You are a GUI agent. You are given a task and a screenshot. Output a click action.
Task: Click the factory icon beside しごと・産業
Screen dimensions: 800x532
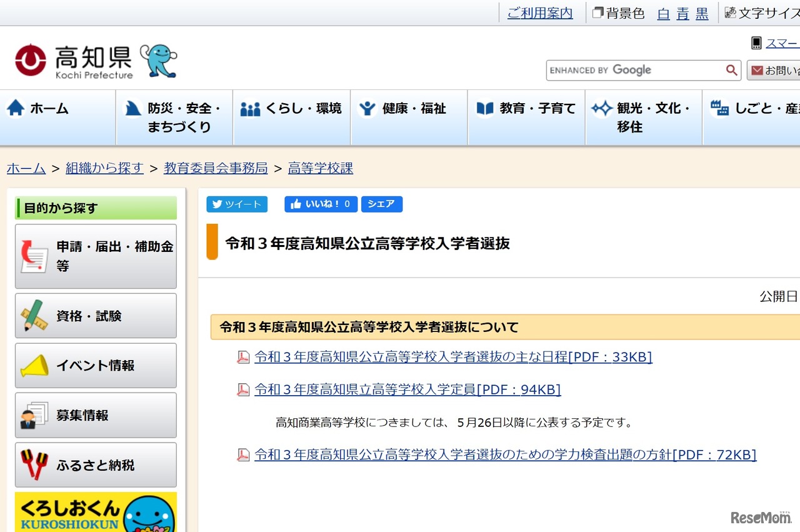click(x=719, y=109)
